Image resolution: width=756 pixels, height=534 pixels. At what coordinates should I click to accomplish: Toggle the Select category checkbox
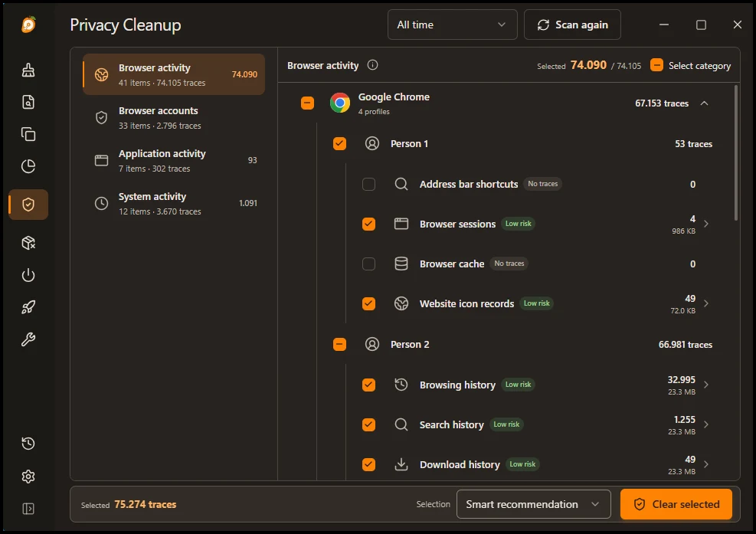click(x=656, y=65)
